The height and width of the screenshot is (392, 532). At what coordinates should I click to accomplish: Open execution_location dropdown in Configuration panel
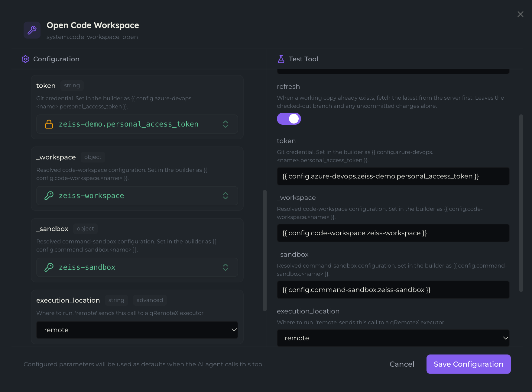tap(137, 330)
